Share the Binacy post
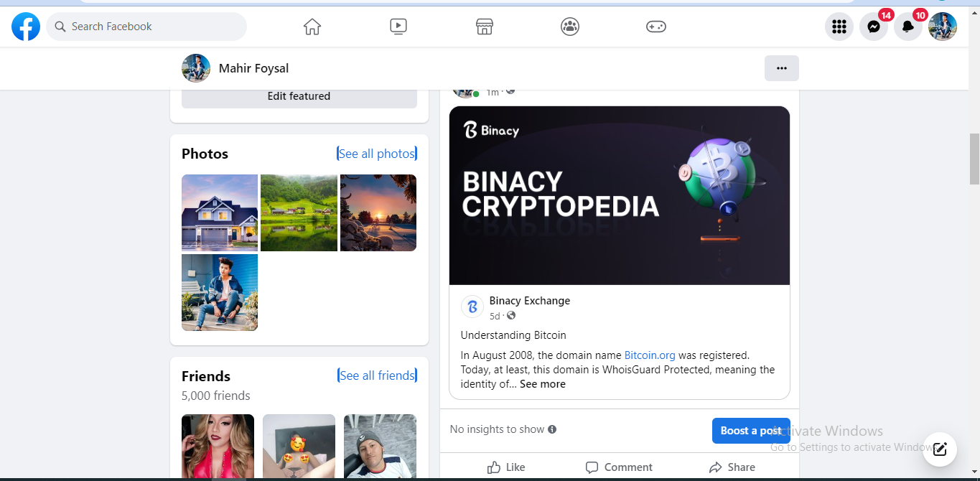 [x=732, y=467]
